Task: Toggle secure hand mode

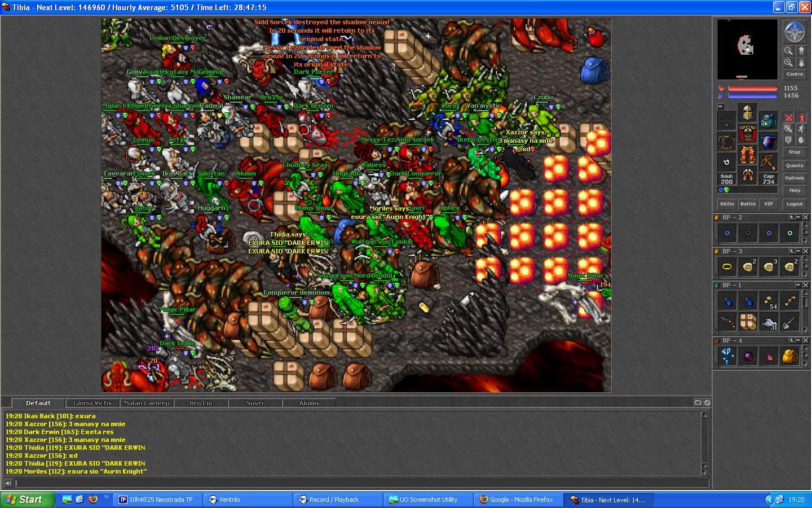Action: (x=801, y=140)
